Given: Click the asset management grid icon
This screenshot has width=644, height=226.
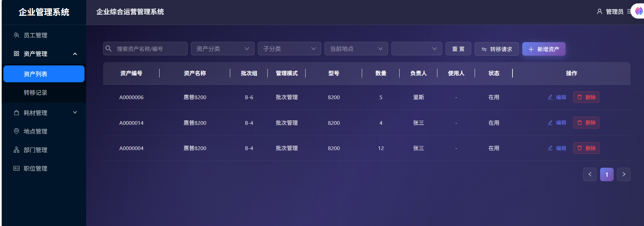Looking at the screenshot, I should click(x=16, y=54).
